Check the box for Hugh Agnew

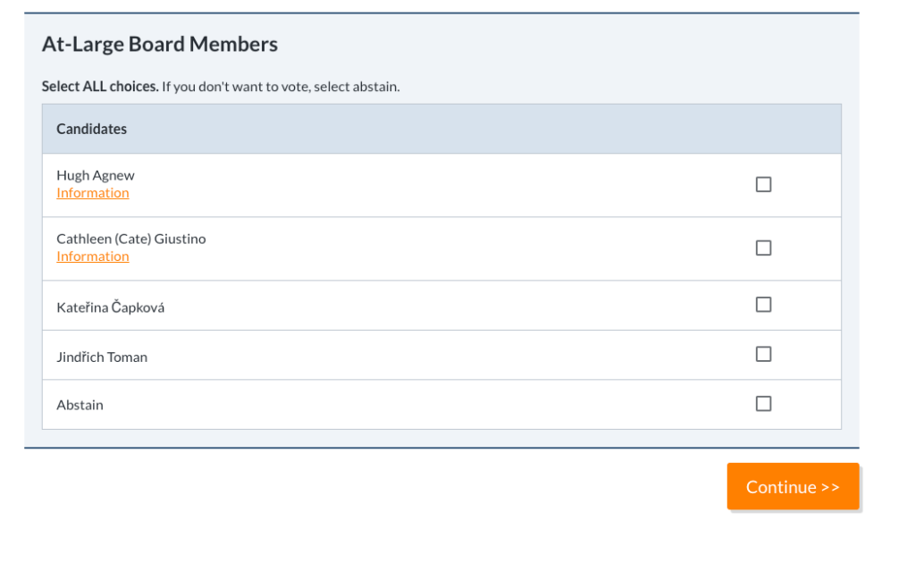point(763,184)
